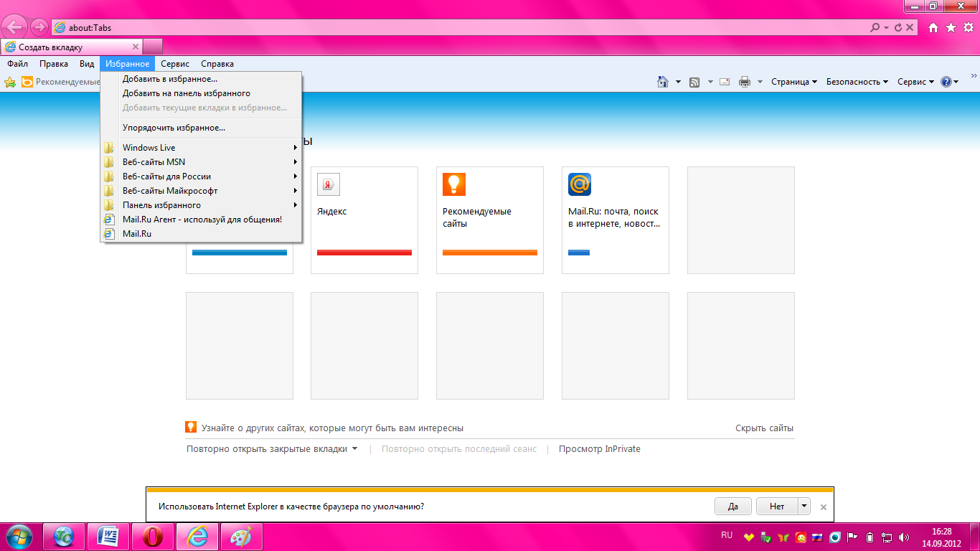Screen dimensions: 980x551
Task: Expand Веб-сайты Майкрософт folder
Action: pyautogui.click(x=202, y=191)
